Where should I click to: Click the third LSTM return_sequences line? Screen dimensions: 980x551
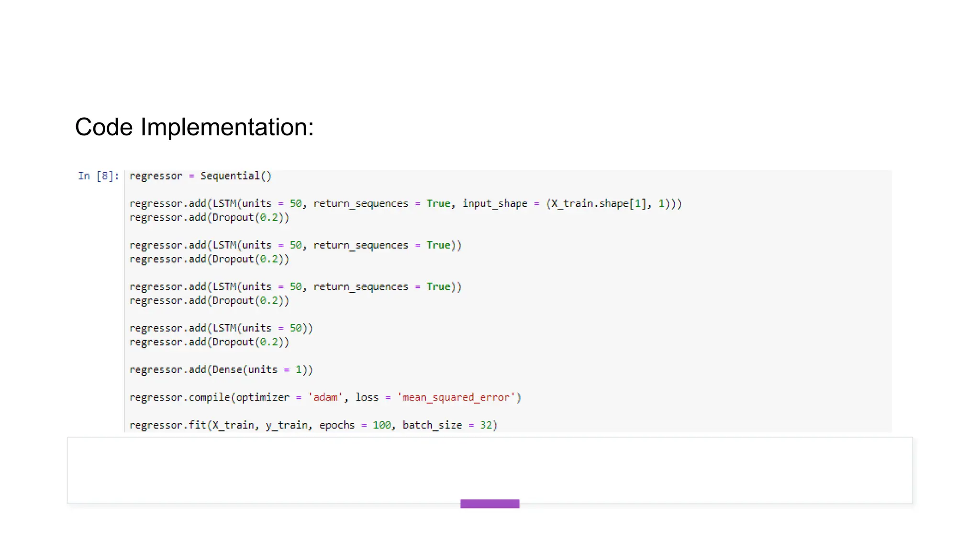[x=295, y=287]
